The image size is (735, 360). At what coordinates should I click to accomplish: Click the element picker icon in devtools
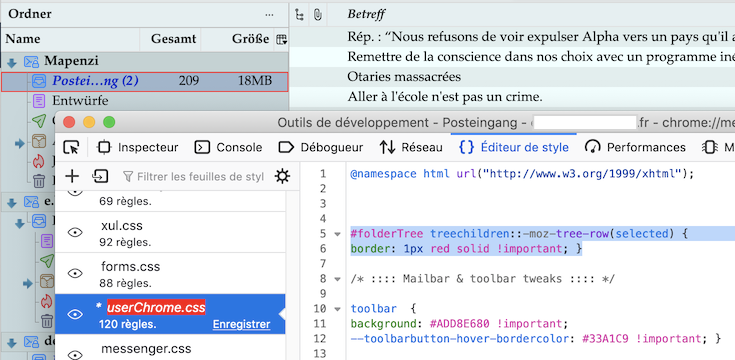click(71, 148)
